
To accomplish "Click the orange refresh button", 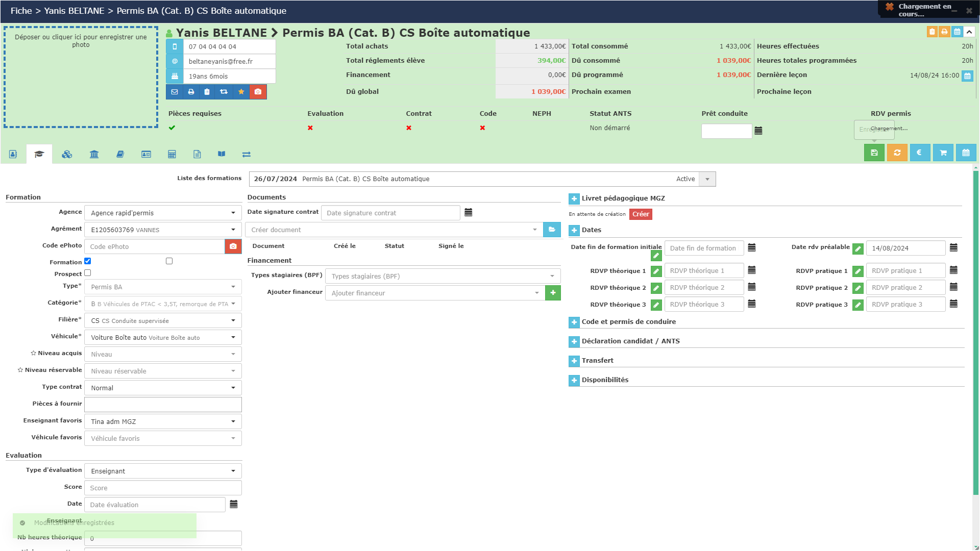I will click(x=897, y=153).
